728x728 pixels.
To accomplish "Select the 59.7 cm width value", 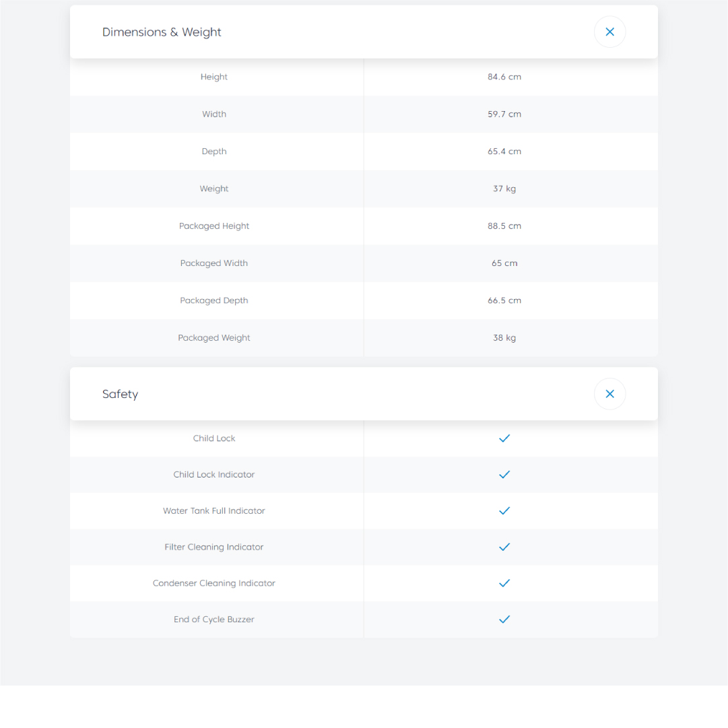I will pos(504,114).
